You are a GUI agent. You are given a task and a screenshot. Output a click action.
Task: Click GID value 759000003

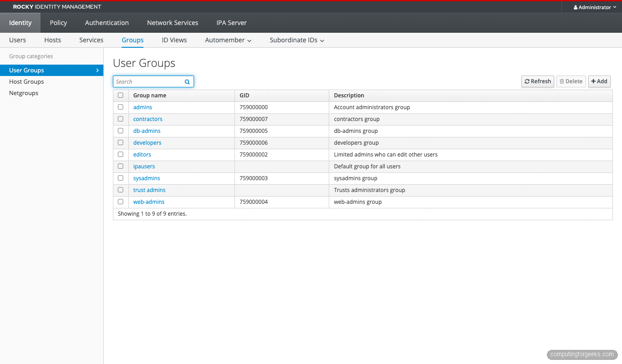[x=254, y=178]
